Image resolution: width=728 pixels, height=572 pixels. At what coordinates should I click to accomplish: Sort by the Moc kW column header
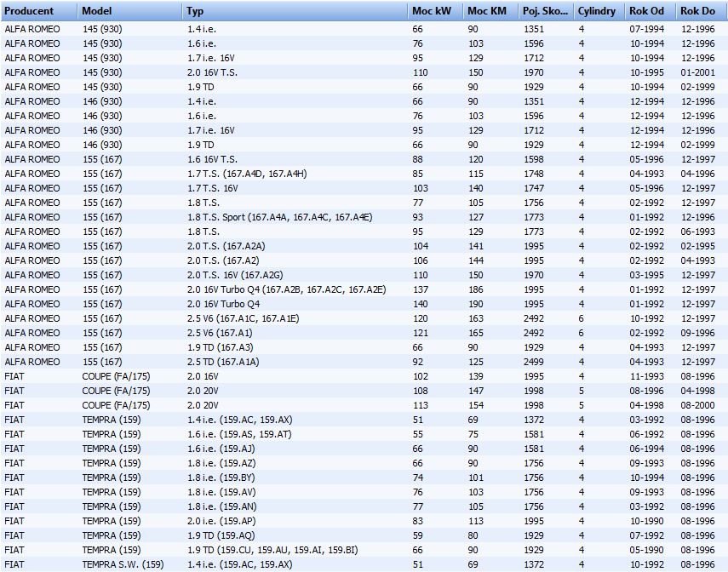click(435, 11)
